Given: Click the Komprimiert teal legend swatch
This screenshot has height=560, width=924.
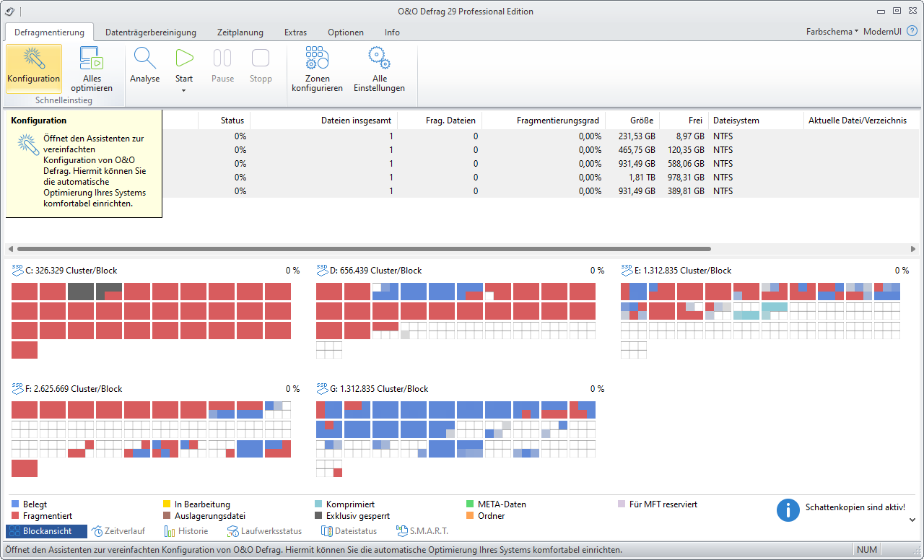Looking at the screenshot, I should point(319,504).
